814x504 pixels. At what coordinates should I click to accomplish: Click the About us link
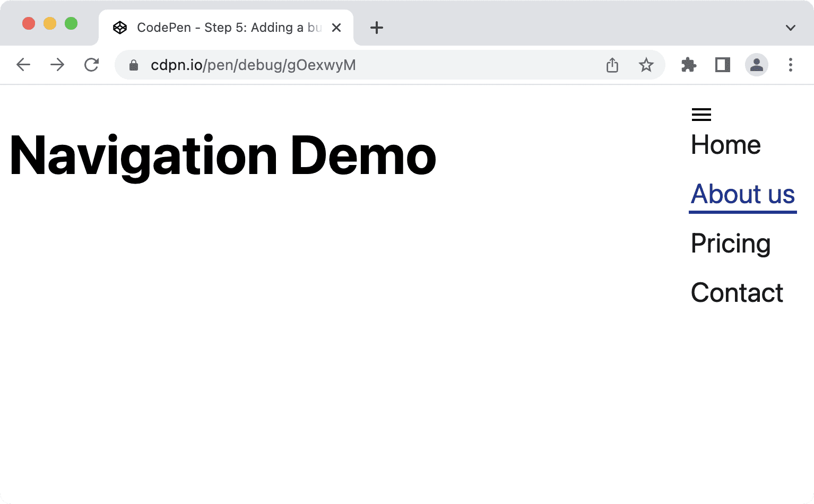pos(742,194)
